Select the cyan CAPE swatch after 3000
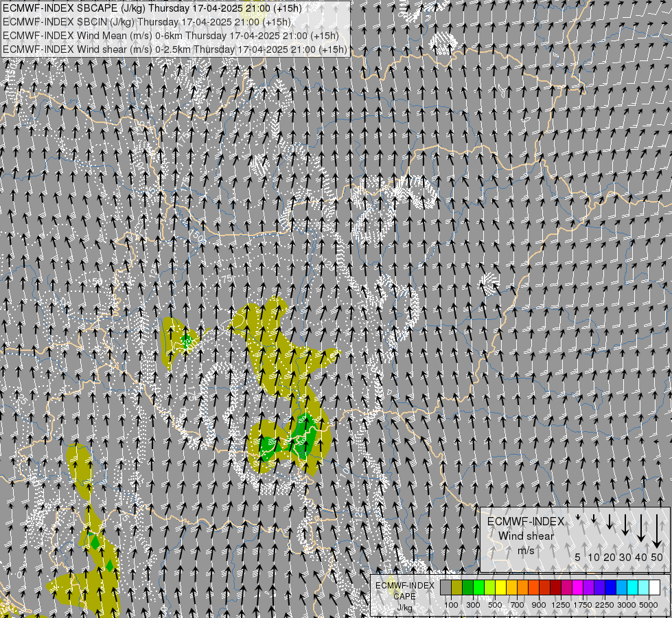672x618 pixels. tap(633, 588)
